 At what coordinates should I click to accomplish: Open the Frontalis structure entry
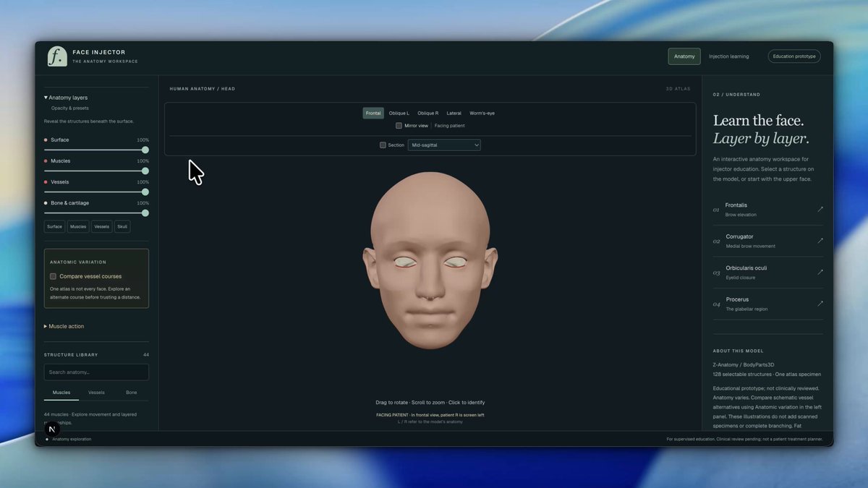pos(768,210)
